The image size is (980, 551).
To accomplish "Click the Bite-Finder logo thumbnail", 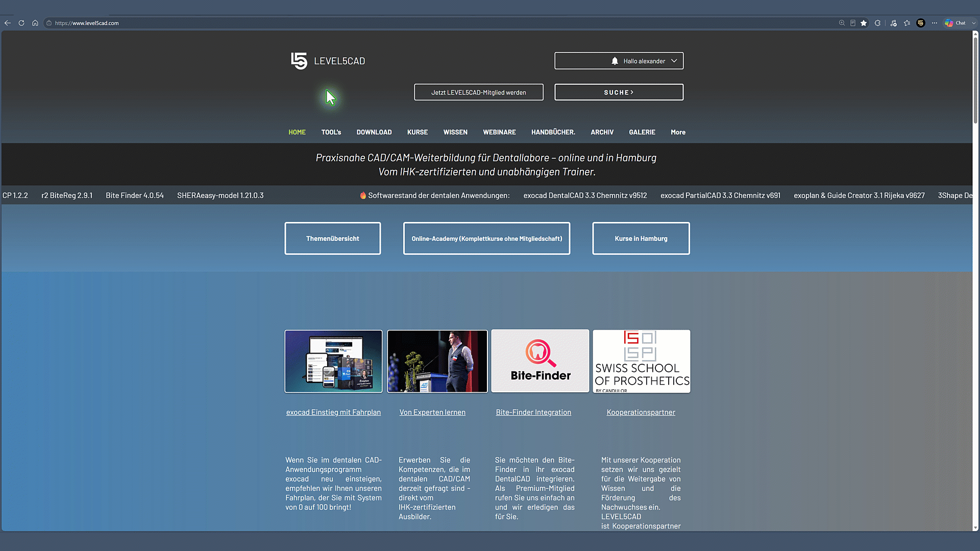I will tap(540, 361).
